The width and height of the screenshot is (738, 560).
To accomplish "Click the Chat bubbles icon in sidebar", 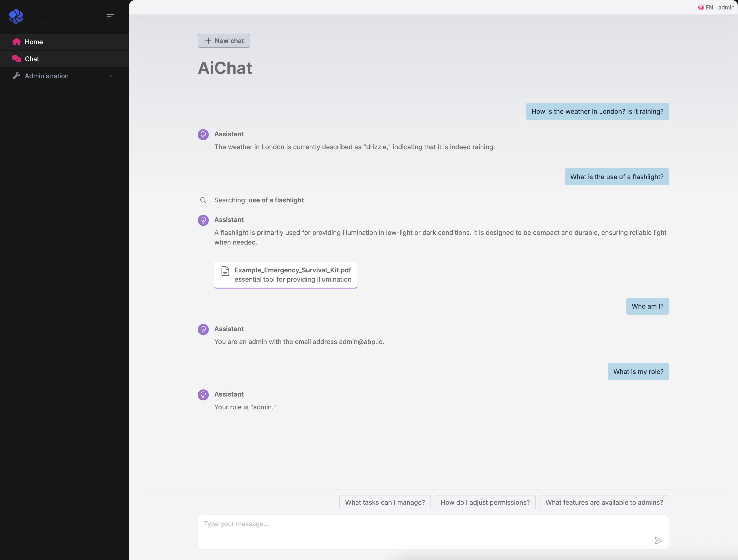I will [16, 59].
